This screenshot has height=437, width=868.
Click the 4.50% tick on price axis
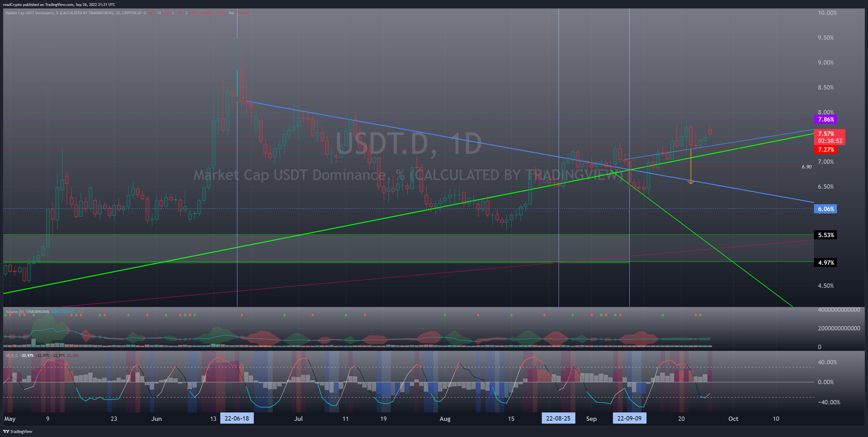(826, 286)
